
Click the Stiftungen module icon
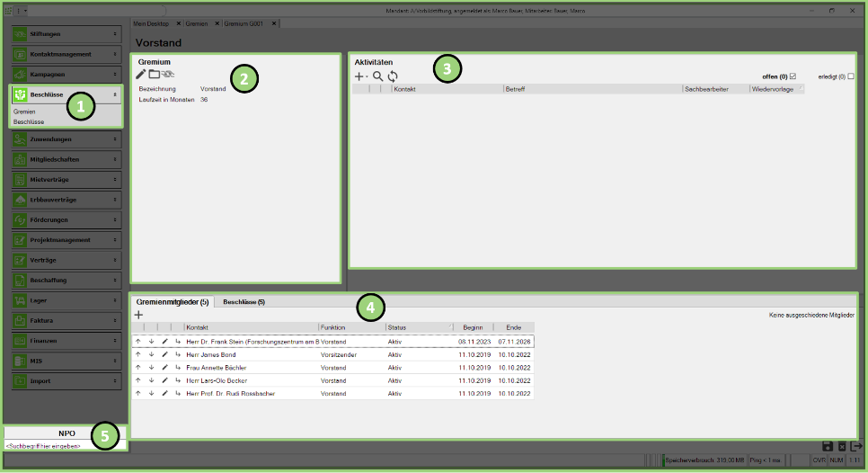point(20,34)
